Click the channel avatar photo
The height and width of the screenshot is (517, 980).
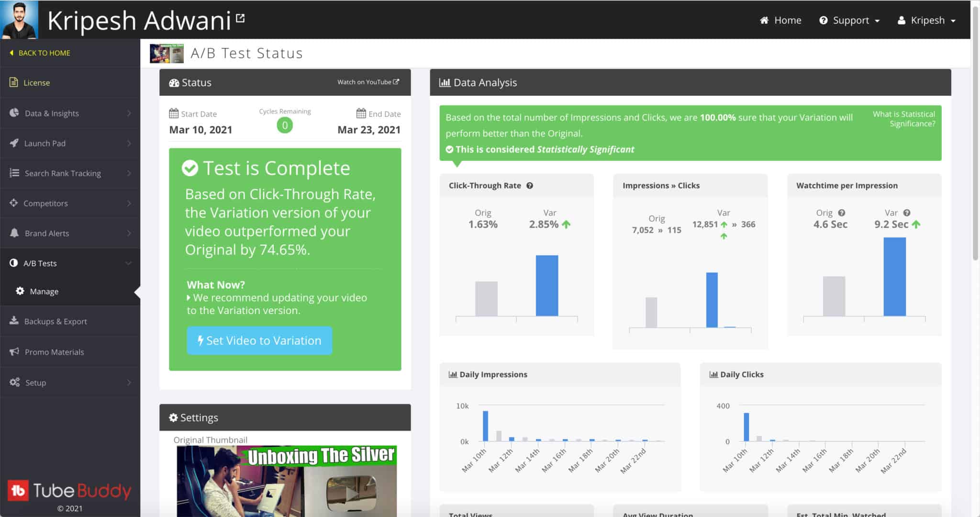(x=19, y=19)
